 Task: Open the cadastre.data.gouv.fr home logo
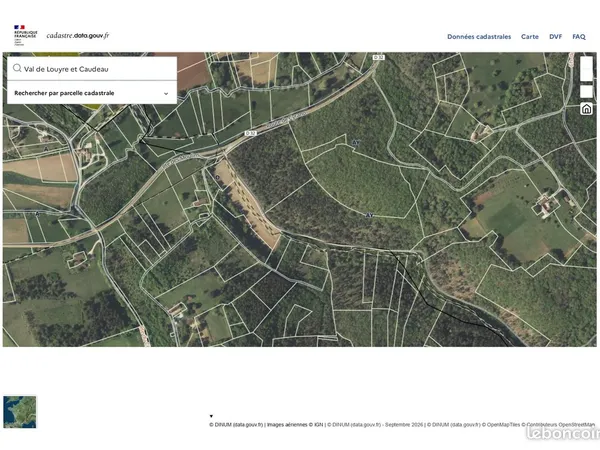point(78,35)
